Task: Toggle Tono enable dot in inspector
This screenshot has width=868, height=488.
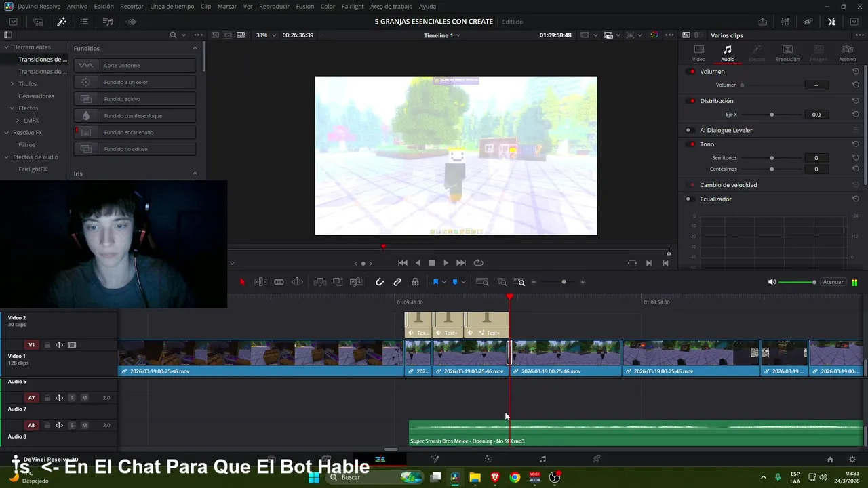Action: click(x=692, y=144)
